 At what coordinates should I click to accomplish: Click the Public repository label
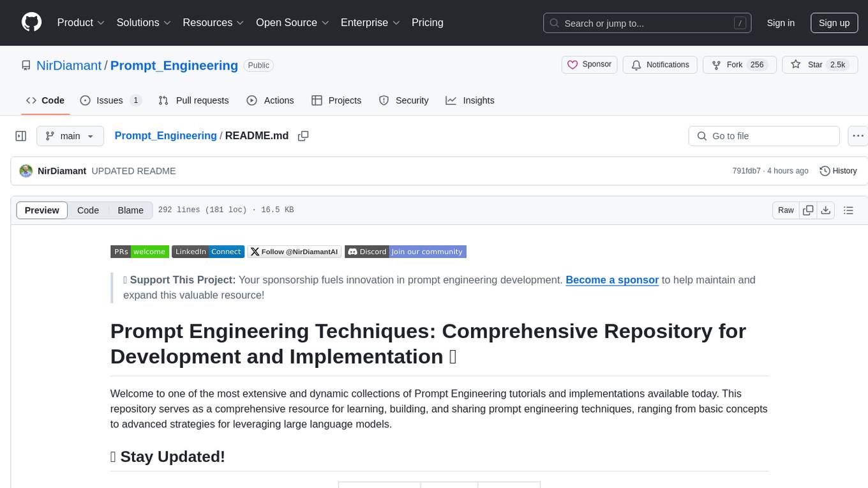point(258,65)
